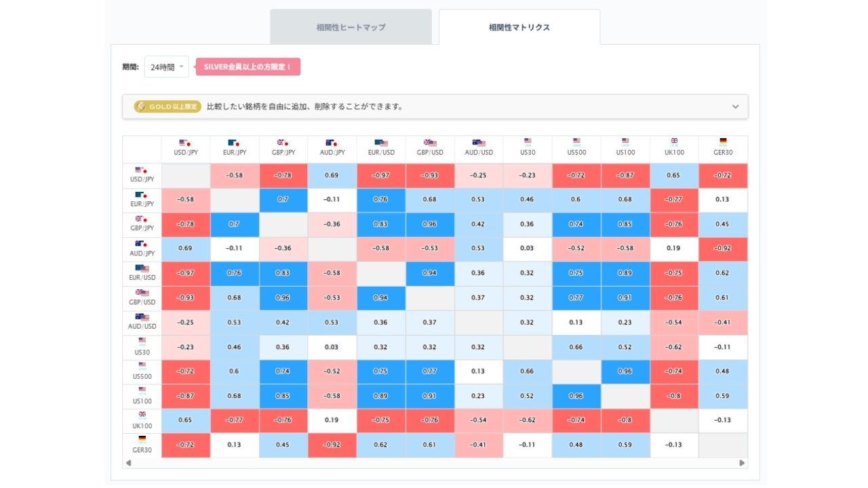
Task: Click GBP/USD flag icon in row header
Action: click(x=142, y=293)
